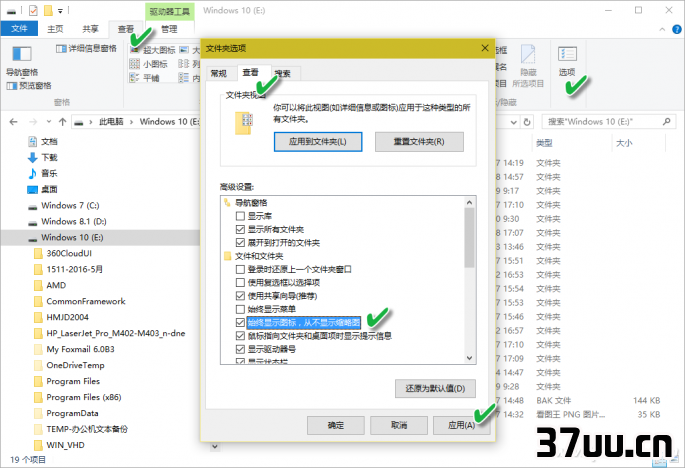Open the AMD folder in tree

pyautogui.click(x=51, y=285)
